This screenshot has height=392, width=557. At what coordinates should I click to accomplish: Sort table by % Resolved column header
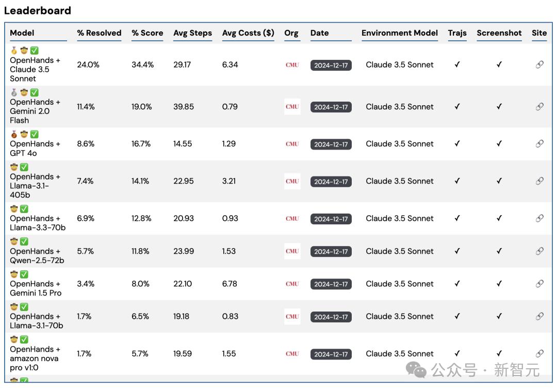[99, 33]
